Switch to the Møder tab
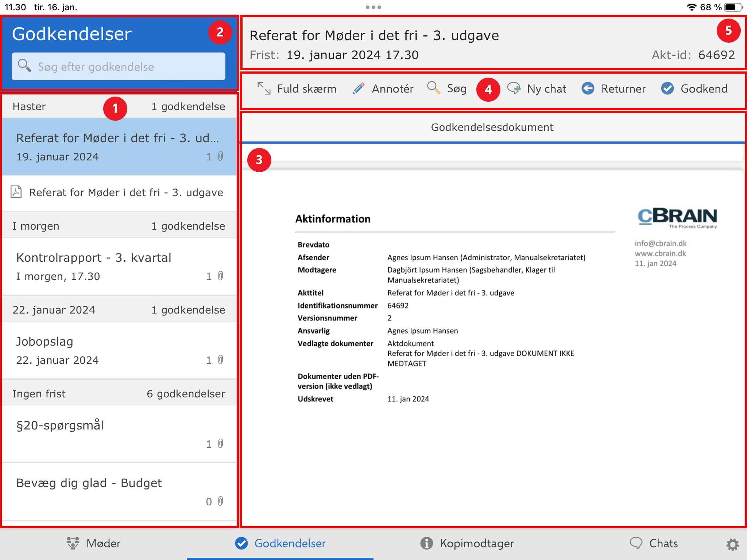This screenshot has width=747, height=560. point(93,543)
